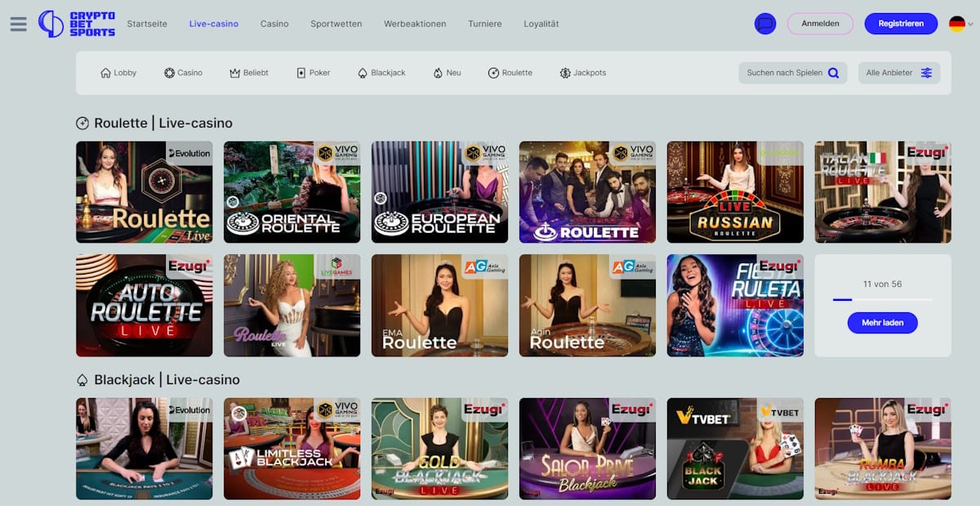Click the Registrieren button
The image size is (980, 506).
click(901, 24)
